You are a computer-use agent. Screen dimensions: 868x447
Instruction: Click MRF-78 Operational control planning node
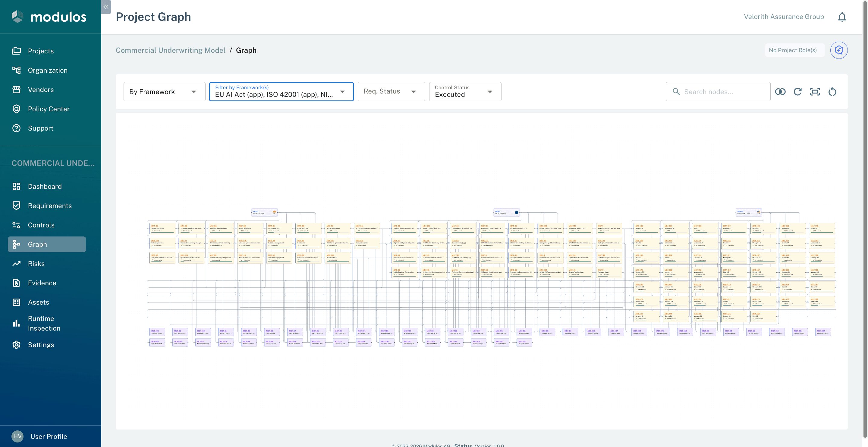point(221,243)
